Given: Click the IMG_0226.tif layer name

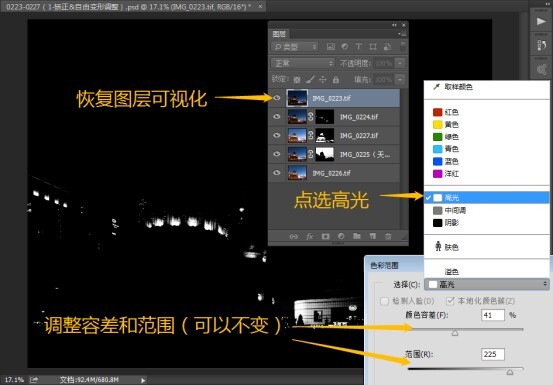Looking at the screenshot, I should [x=331, y=173].
